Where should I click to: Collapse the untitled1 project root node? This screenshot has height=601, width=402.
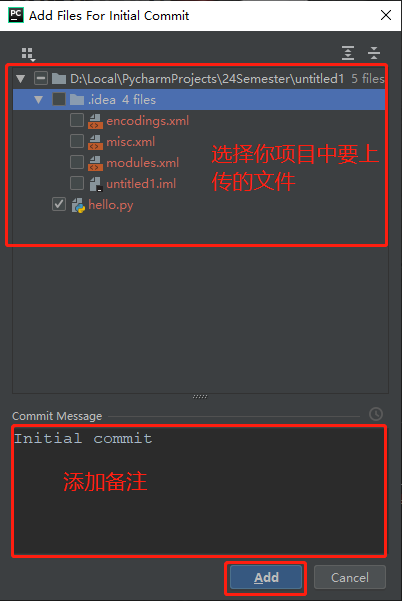(21, 79)
